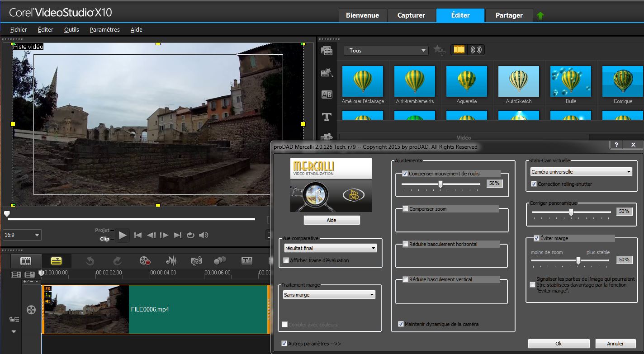Open the Auto Music icon
644x354 pixels.
tap(196, 261)
